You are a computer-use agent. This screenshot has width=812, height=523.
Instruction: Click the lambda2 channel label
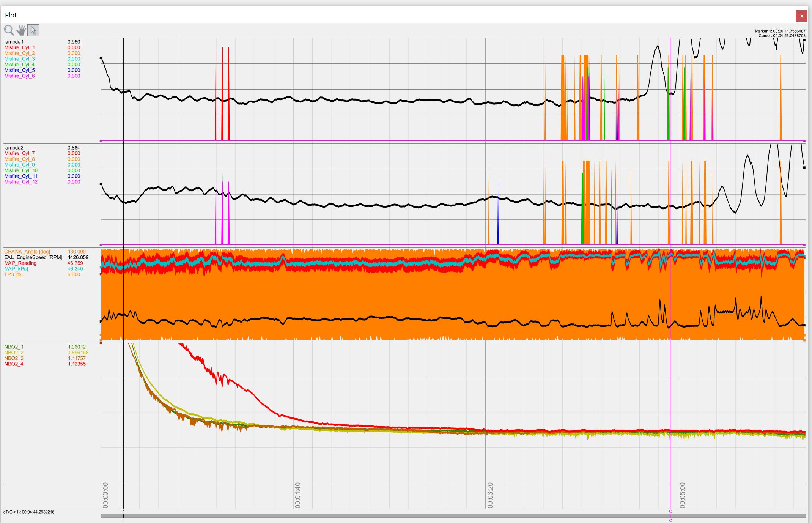(x=14, y=148)
